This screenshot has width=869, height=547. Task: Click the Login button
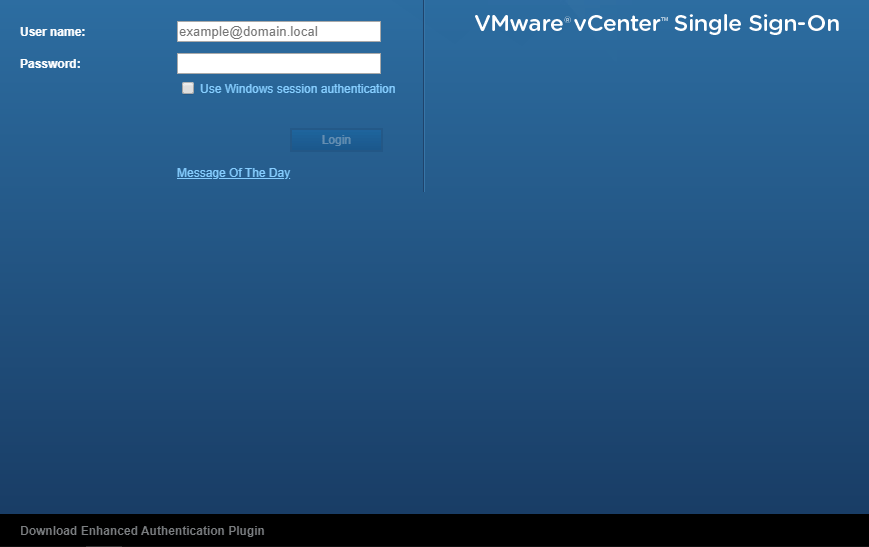click(x=336, y=140)
